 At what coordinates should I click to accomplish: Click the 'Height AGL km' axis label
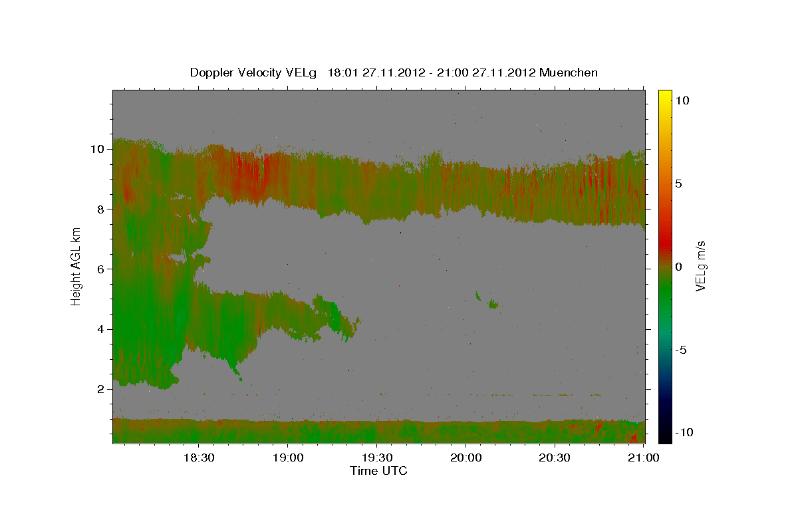(x=76, y=266)
